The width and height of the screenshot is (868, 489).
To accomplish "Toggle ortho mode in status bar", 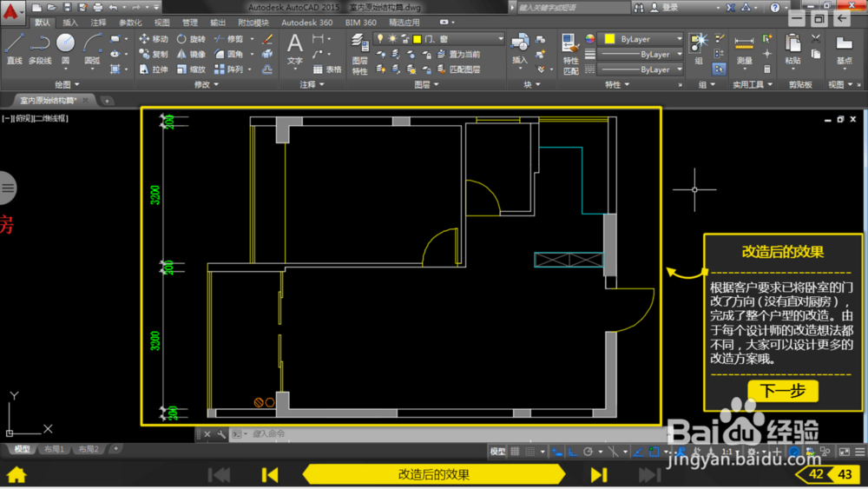I will click(x=572, y=452).
